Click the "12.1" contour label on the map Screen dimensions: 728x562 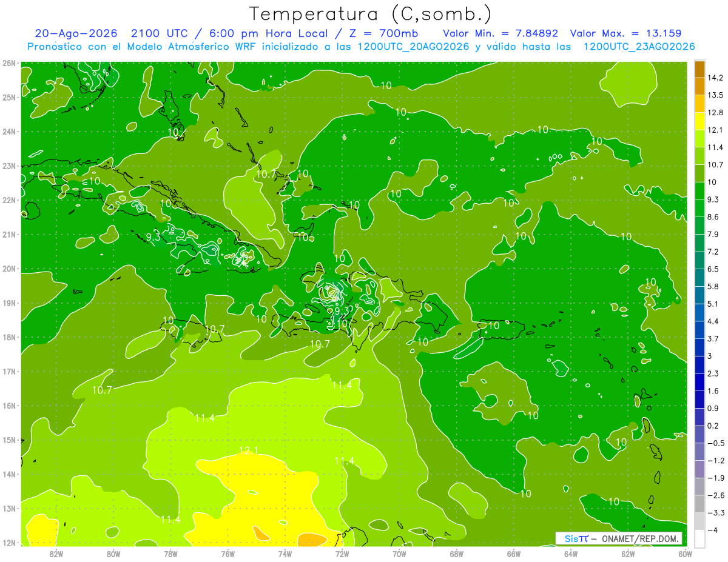pyautogui.click(x=249, y=450)
